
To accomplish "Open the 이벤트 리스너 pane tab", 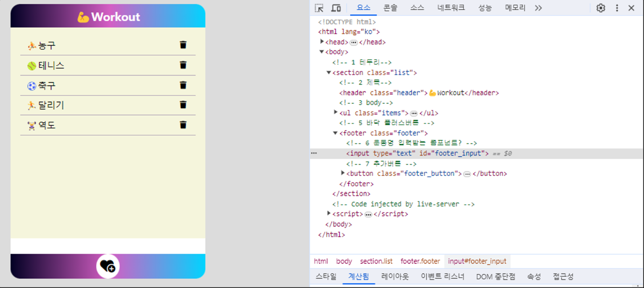I will (442, 276).
